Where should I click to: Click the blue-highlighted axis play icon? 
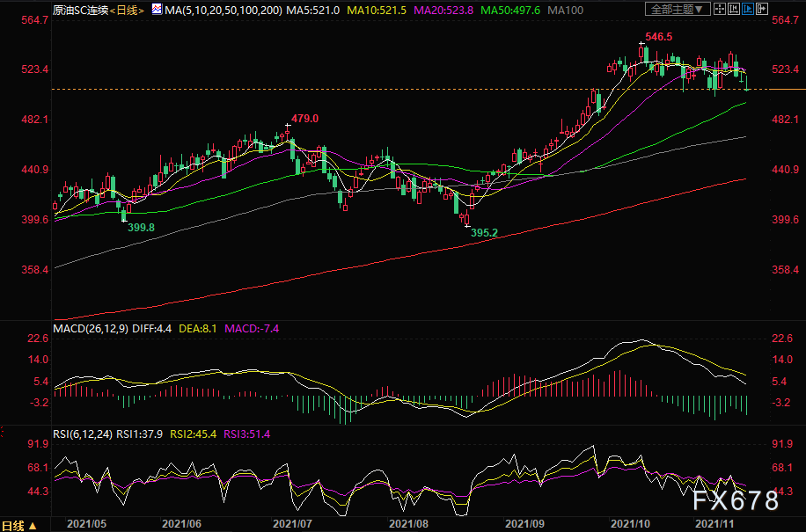pyautogui.click(x=748, y=9)
